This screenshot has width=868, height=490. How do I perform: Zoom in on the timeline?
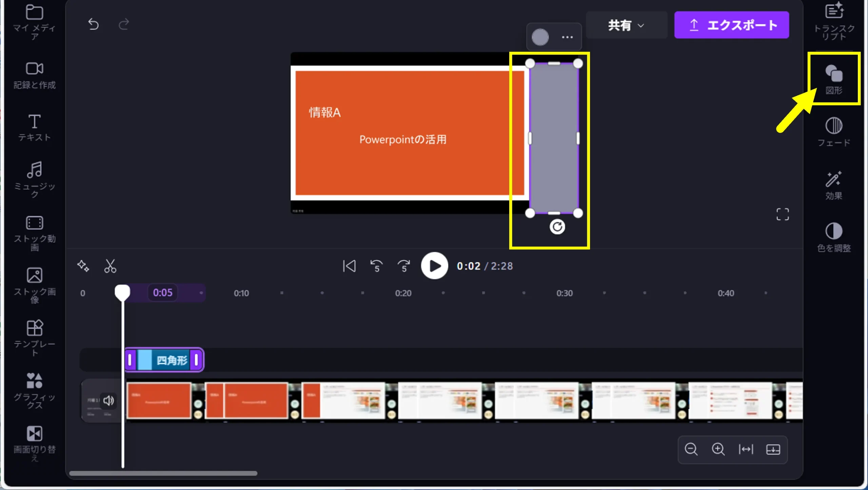pyautogui.click(x=718, y=450)
